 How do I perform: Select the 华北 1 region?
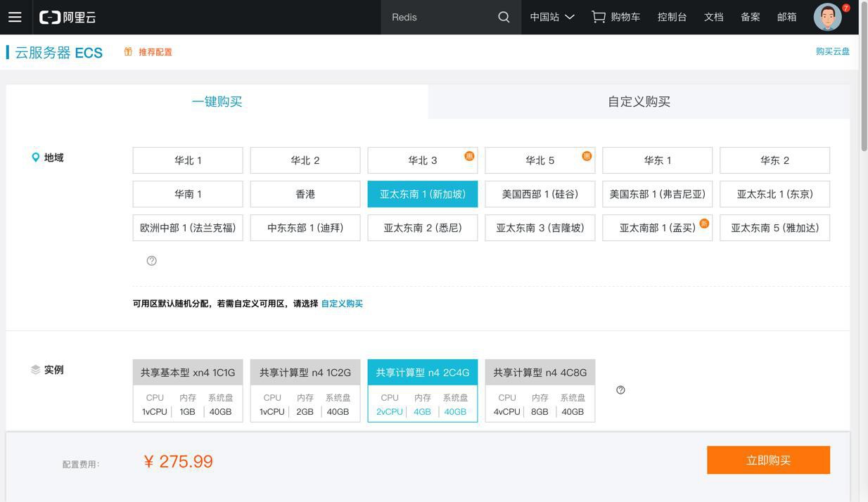point(188,160)
